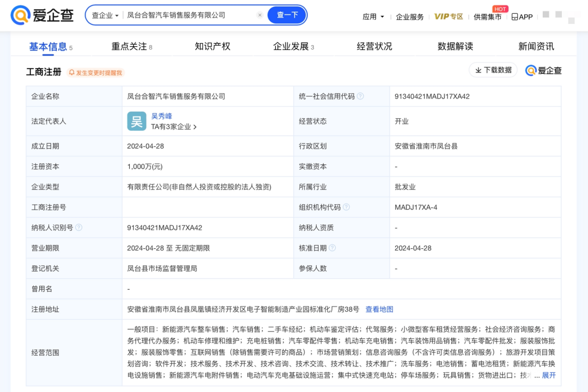Viewport: 588px width, 392px height.
Task: Open 企业服务 in top navigation
Action: 409,17
